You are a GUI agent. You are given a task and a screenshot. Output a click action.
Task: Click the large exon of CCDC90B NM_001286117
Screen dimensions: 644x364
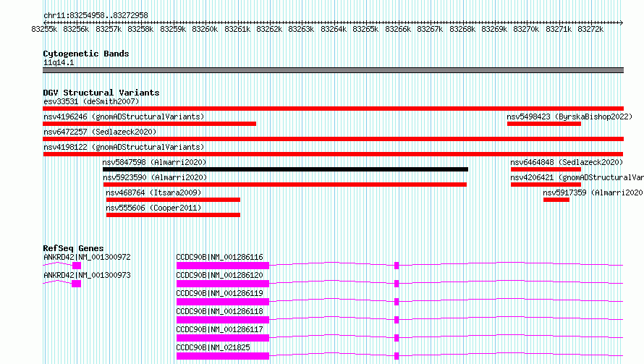(223, 338)
